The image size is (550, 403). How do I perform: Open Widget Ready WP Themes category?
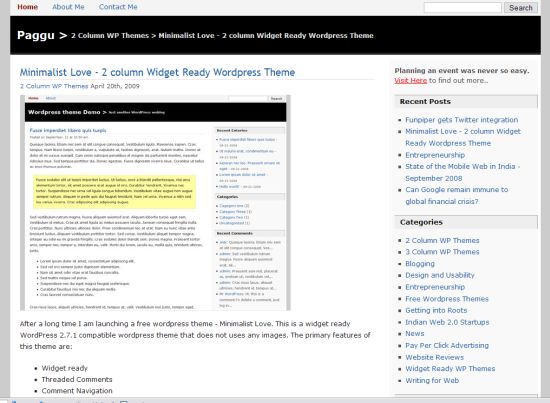[x=450, y=369]
